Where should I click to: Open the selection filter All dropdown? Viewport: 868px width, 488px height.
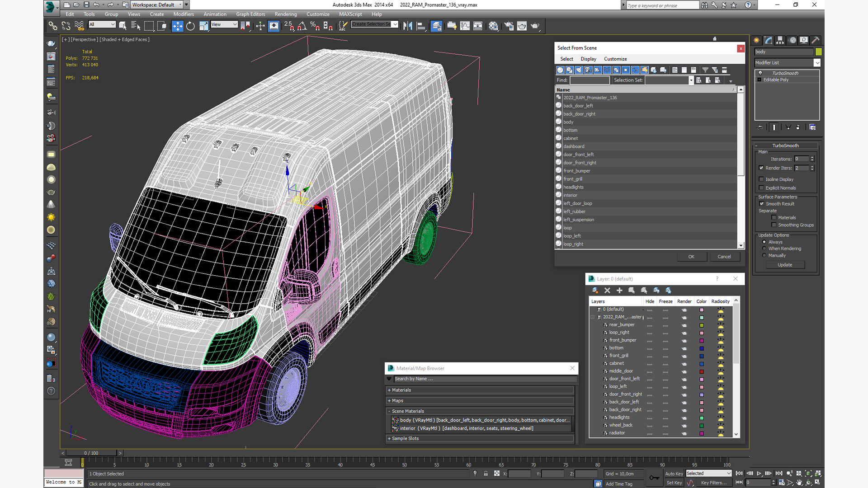102,24
